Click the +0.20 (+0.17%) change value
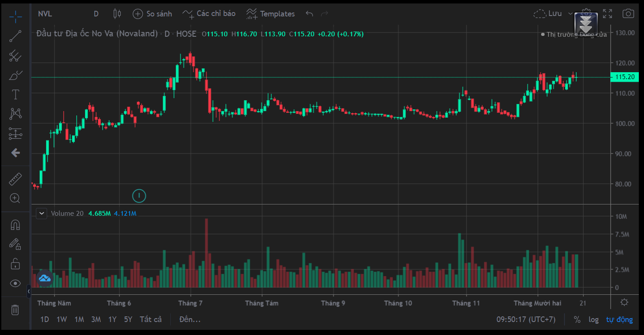 tap(341, 34)
